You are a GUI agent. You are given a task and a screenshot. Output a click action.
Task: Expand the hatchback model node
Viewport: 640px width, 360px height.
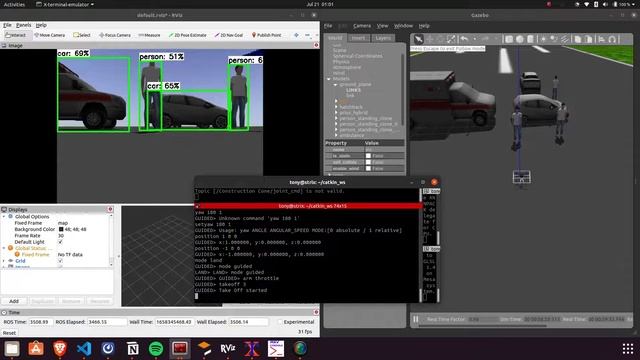pyautogui.click(x=336, y=107)
